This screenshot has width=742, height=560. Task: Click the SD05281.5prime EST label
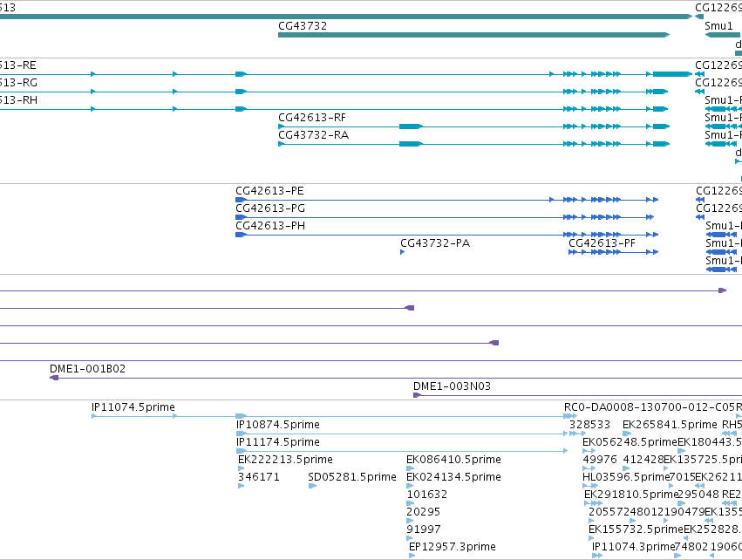[352, 477]
